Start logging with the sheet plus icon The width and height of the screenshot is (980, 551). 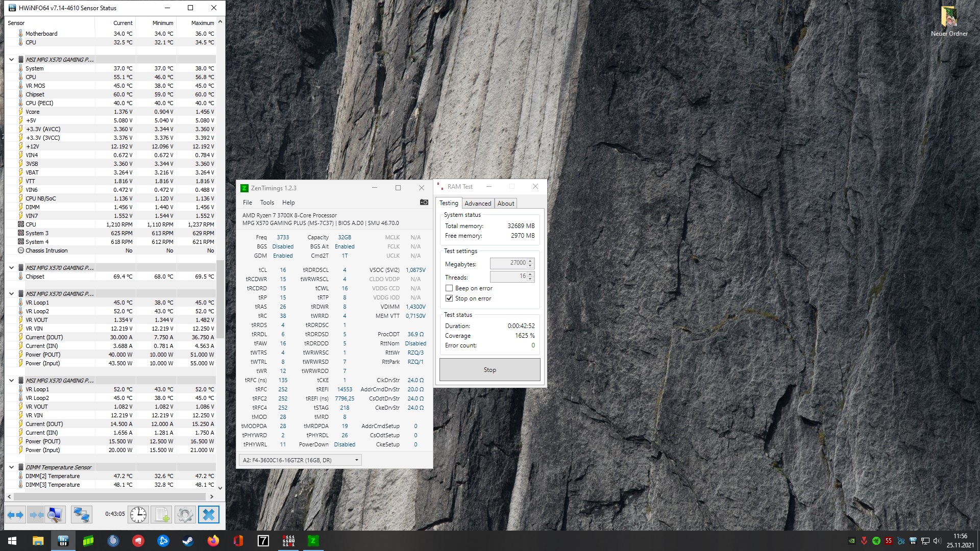(162, 514)
